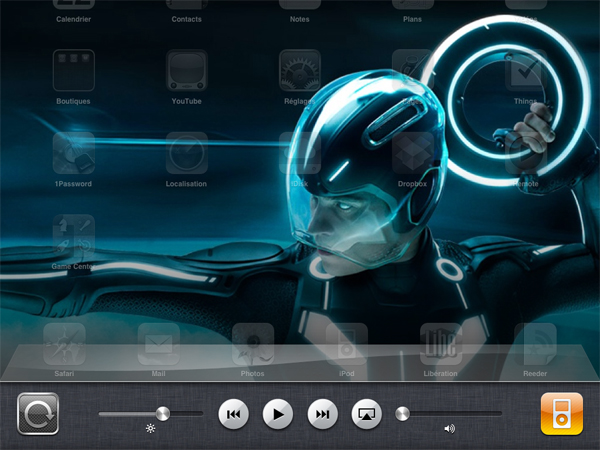Click the Calendrier label
Screen dimensions: 600x450
73,19
